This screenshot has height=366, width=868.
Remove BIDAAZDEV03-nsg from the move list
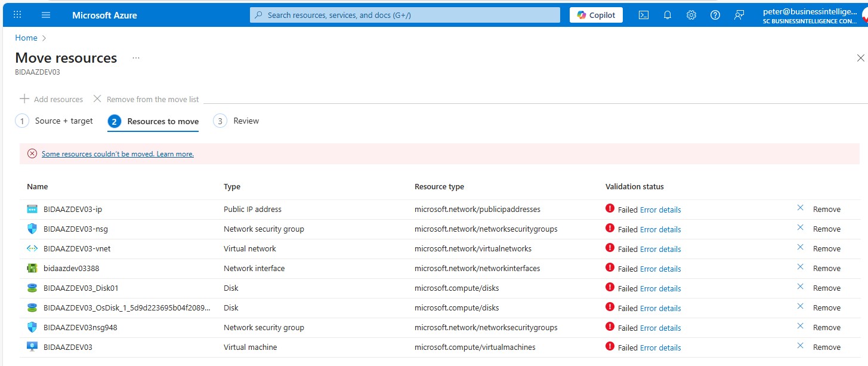click(818, 229)
